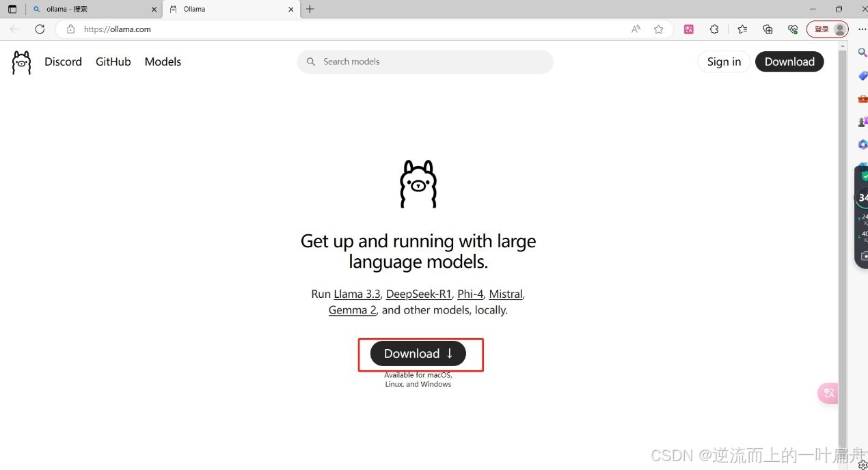View site information lock icon
This screenshot has height=470, width=868.
[x=70, y=29]
